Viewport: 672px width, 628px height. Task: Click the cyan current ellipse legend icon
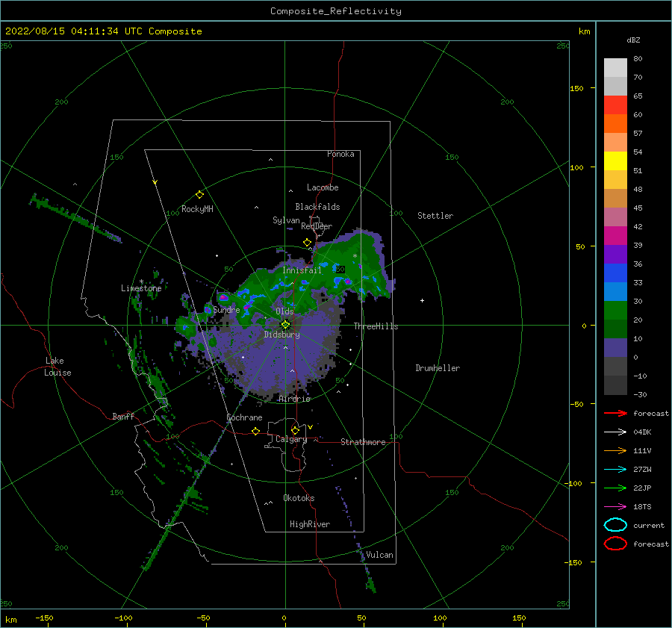(x=615, y=525)
